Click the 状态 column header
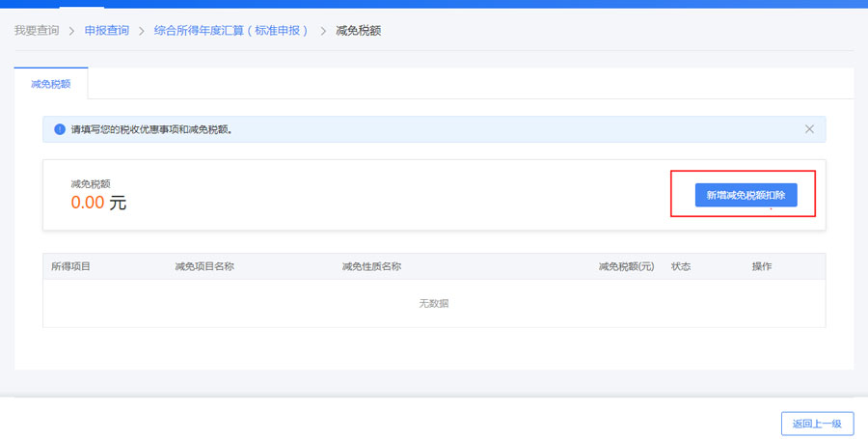 tap(681, 266)
